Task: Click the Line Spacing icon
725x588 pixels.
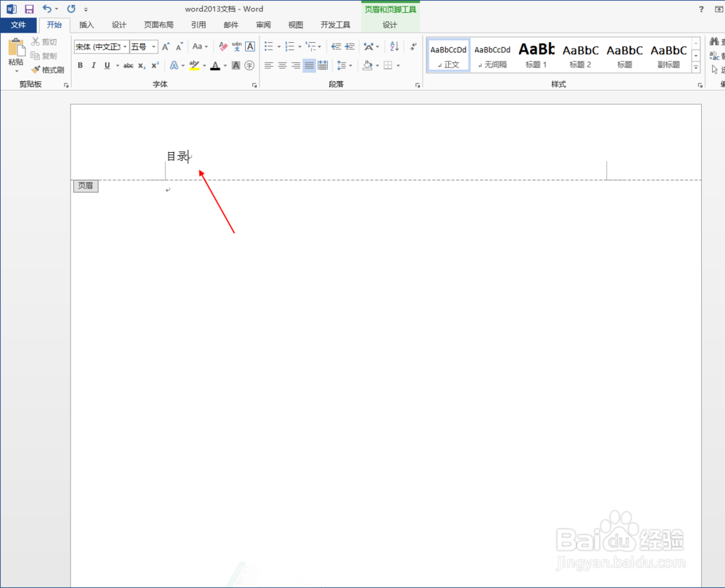Action: pos(341,66)
